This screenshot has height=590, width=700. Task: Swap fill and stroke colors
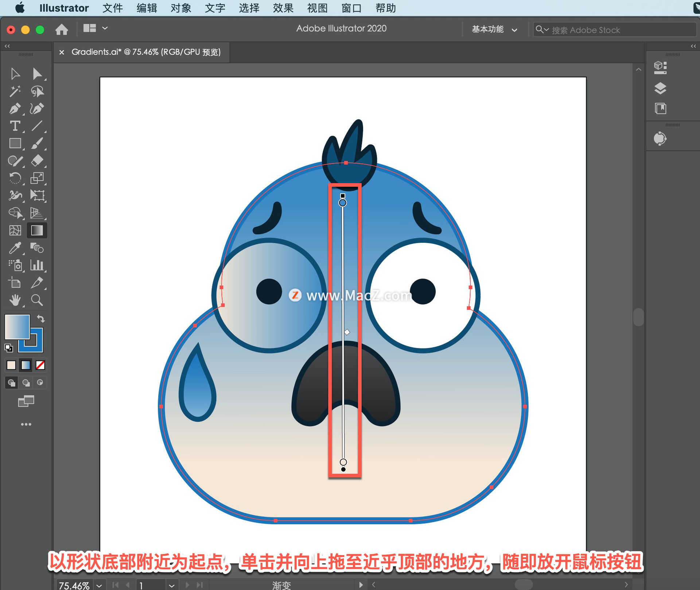pyautogui.click(x=41, y=319)
